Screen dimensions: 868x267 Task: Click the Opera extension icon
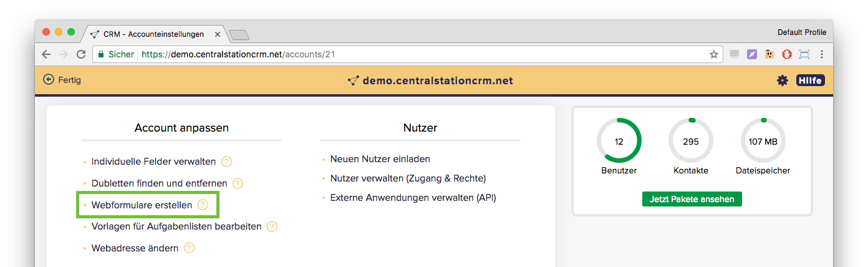coord(787,54)
